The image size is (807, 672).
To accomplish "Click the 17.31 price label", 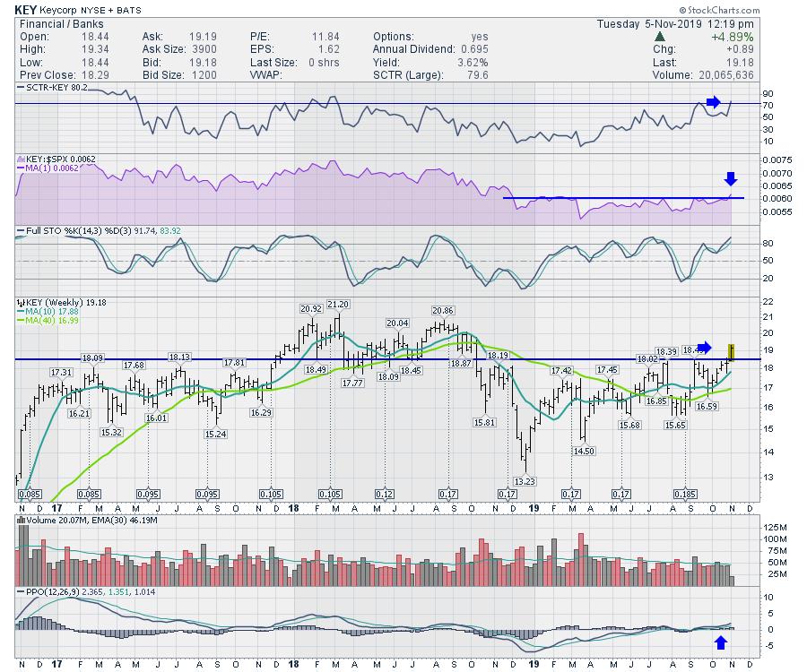I will tap(61, 372).
